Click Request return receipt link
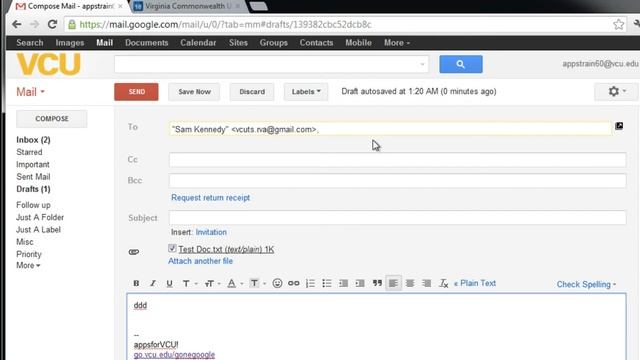The image size is (640, 360). 211,198
